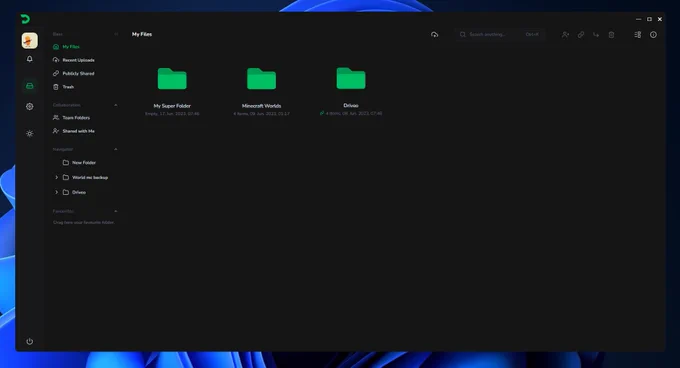The image size is (680, 368).
Task: Click the move-to arrow icon
Action: [x=596, y=35]
